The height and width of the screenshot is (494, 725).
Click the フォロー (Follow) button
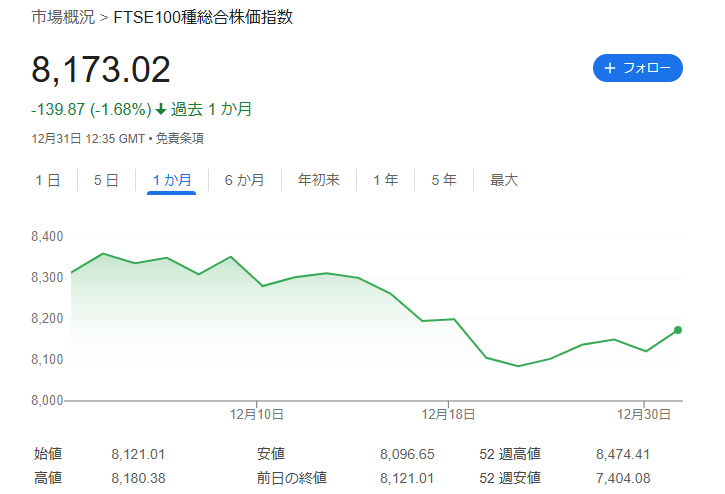pyautogui.click(x=638, y=68)
